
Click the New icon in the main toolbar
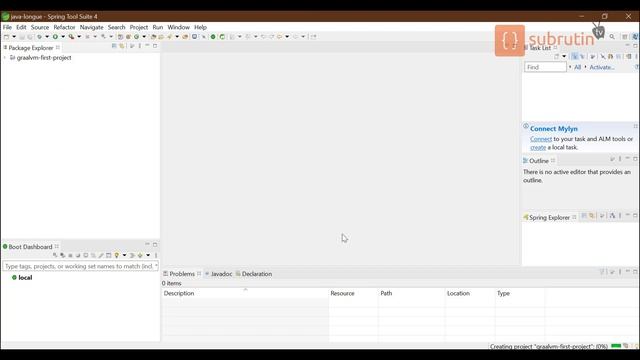pyautogui.click(x=6, y=37)
